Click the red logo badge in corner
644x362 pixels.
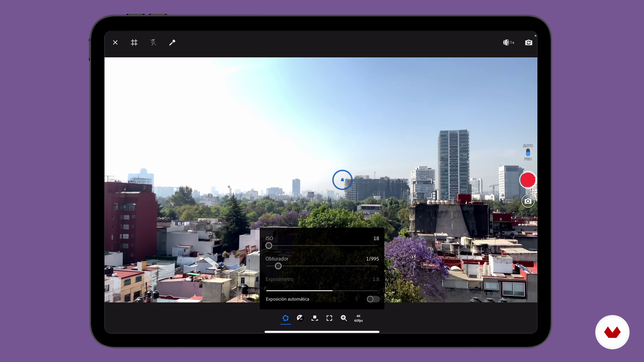[x=612, y=332]
